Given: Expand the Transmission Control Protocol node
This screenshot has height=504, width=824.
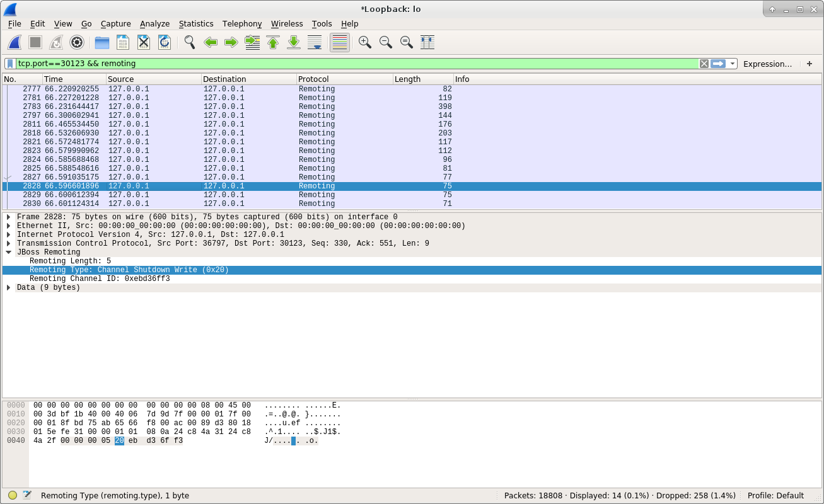Looking at the screenshot, I should click(9, 243).
